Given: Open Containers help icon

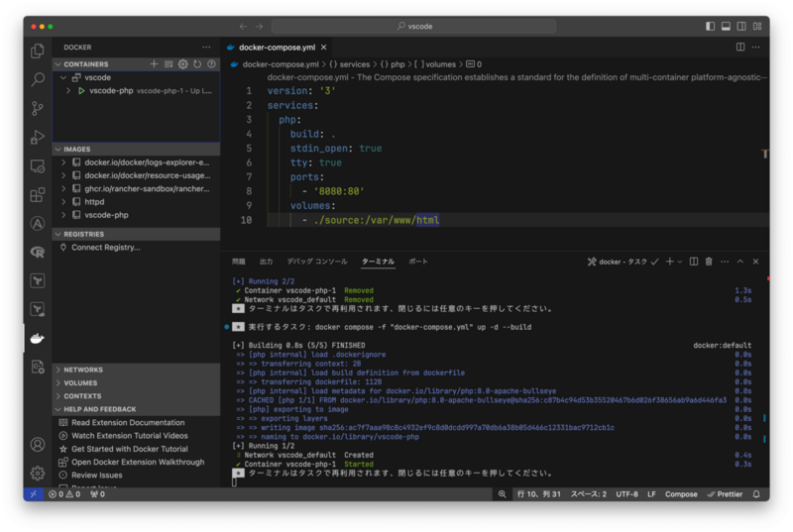Looking at the screenshot, I should (211, 64).
